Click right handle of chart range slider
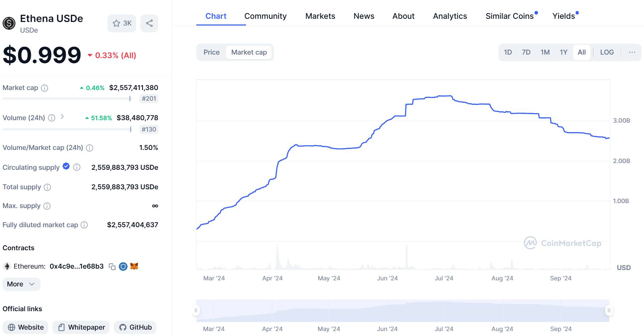Screen dimensions: 644x336 point(609,310)
